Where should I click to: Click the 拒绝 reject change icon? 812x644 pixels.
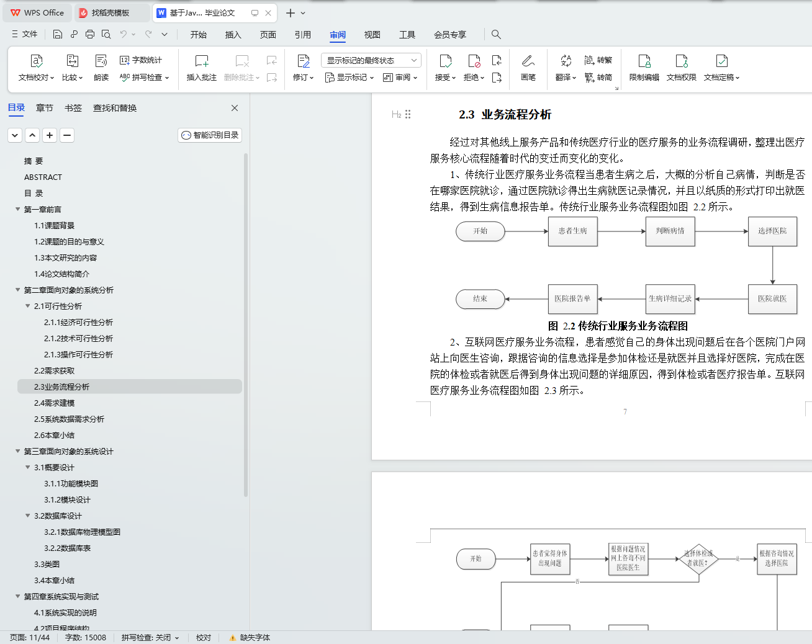tap(474, 61)
